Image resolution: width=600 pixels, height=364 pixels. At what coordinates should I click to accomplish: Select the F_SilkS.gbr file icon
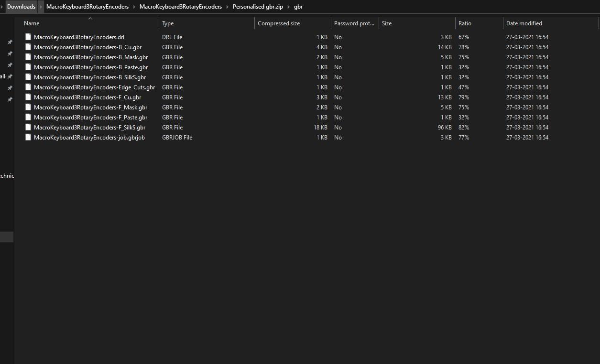tap(28, 127)
